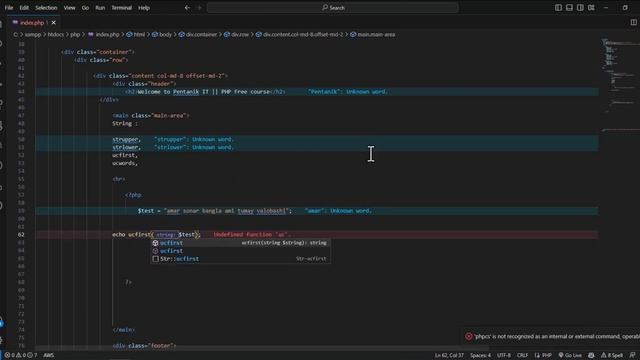
Task: Click Ln 62, Col 37 cursor position
Action: click(449, 356)
